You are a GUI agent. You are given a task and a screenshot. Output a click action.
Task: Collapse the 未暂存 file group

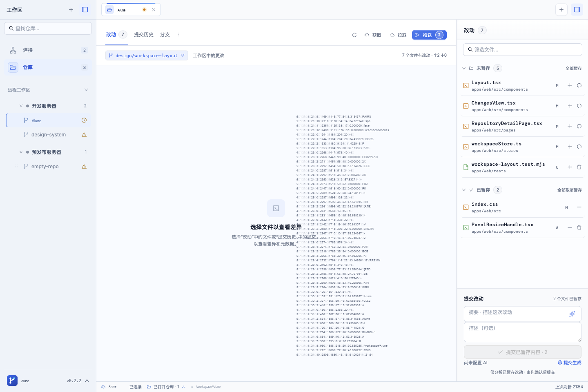tap(464, 68)
